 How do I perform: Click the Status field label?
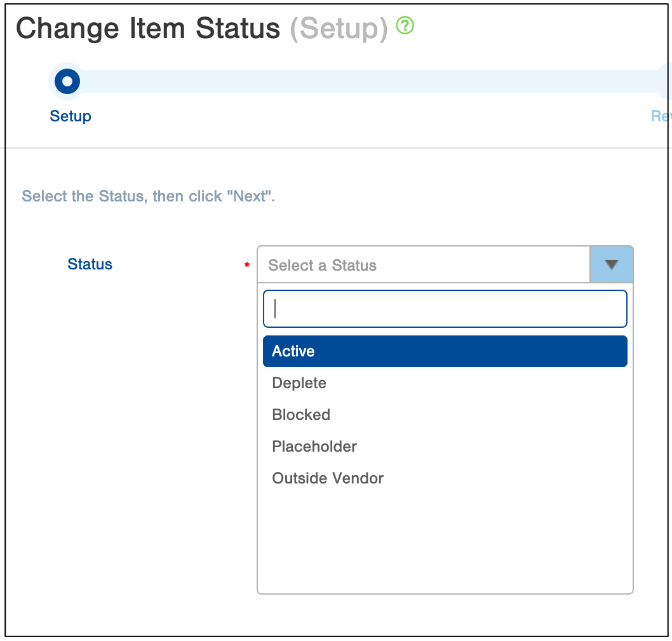point(90,264)
